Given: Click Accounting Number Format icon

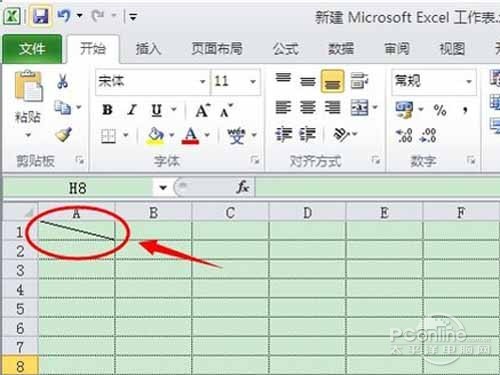Looking at the screenshot, I should pos(404,110).
